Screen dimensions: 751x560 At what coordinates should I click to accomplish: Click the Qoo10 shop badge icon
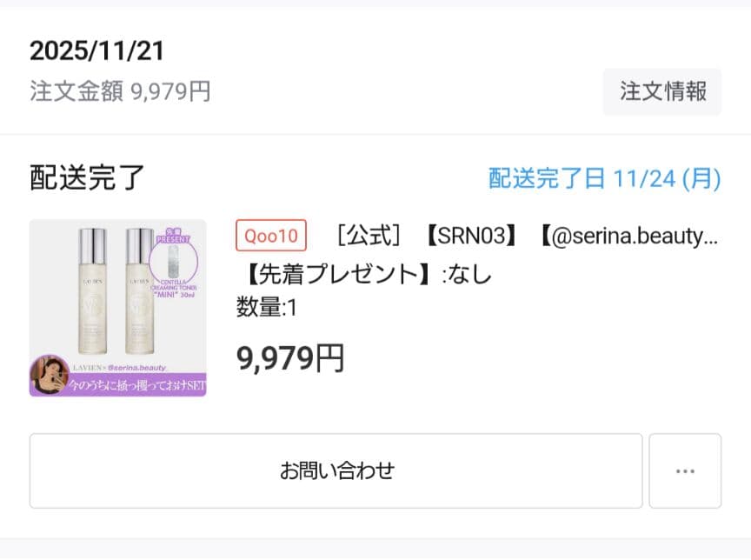[270, 235]
